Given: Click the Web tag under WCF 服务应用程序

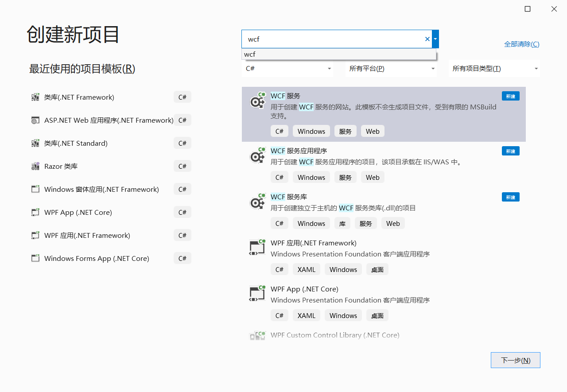Looking at the screenshot, I should 373,177.
